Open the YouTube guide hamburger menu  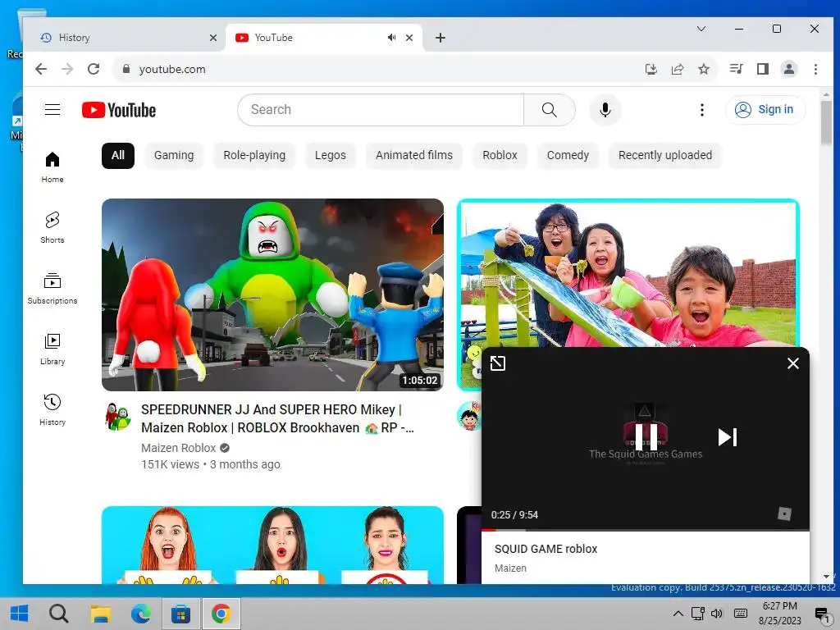click(x=52, y=110)
